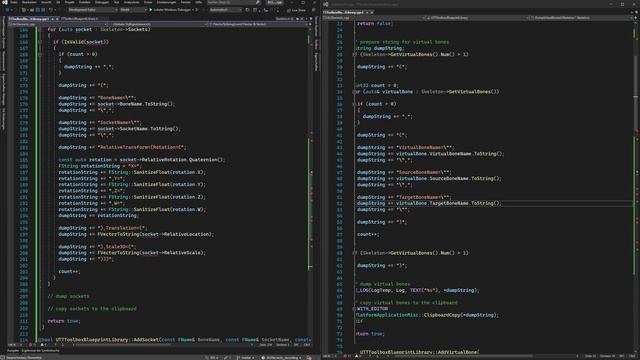This screenshot has height=360, width=640.
Task: Open the Git menu
Action: (x=58, y=2)
